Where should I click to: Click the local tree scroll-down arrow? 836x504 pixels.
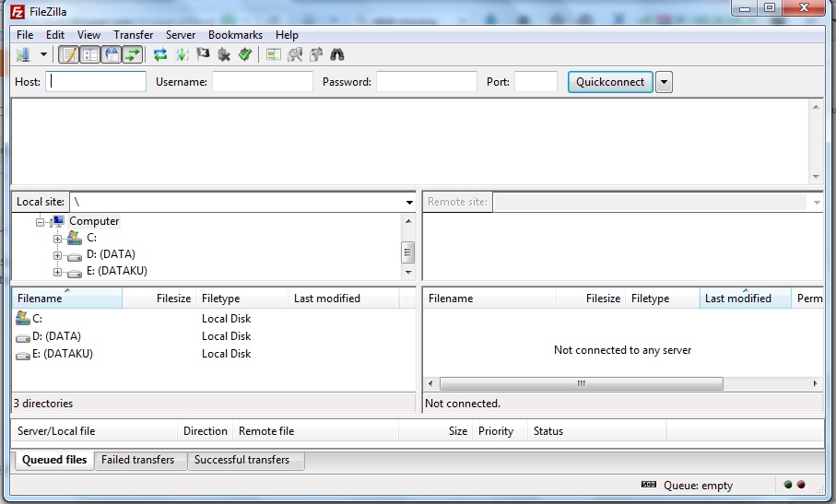(408, 272)
